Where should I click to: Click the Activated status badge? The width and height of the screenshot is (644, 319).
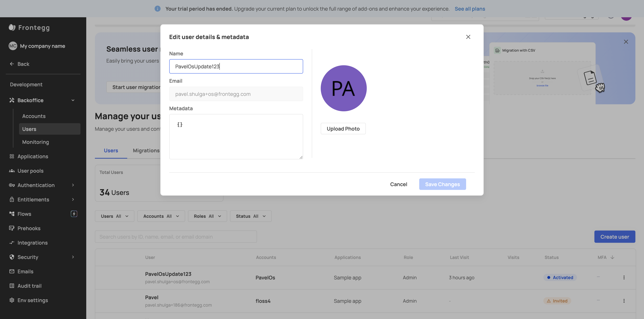(x=560, y=277)
